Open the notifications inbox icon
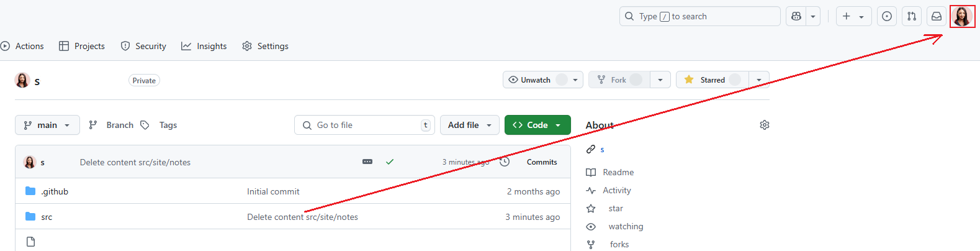Screen dimensions: 980x251 click(937, 17)
